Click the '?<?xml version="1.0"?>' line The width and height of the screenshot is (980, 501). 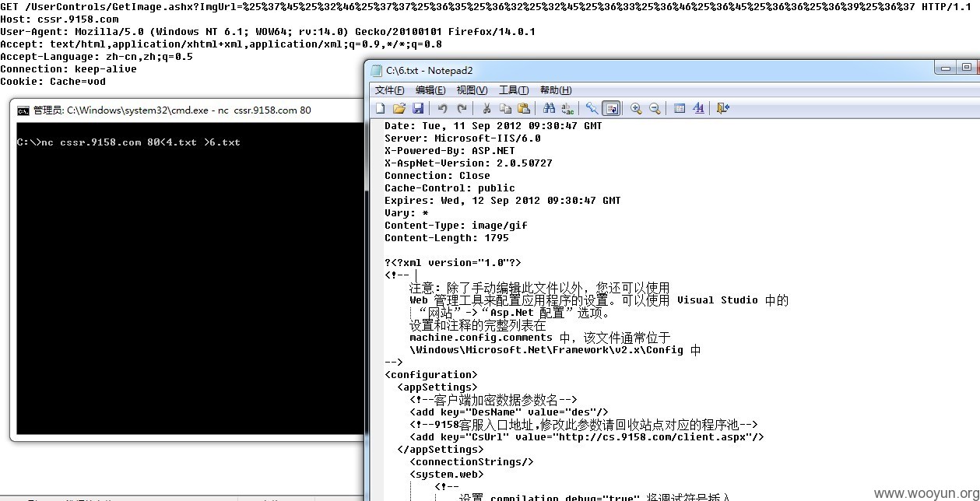(453, 263)
